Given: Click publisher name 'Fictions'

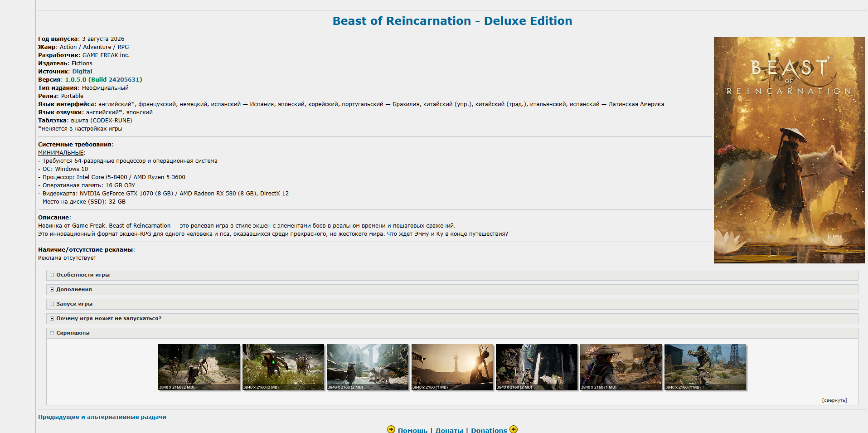Looking at the screenshot, I should coord(82,63).
